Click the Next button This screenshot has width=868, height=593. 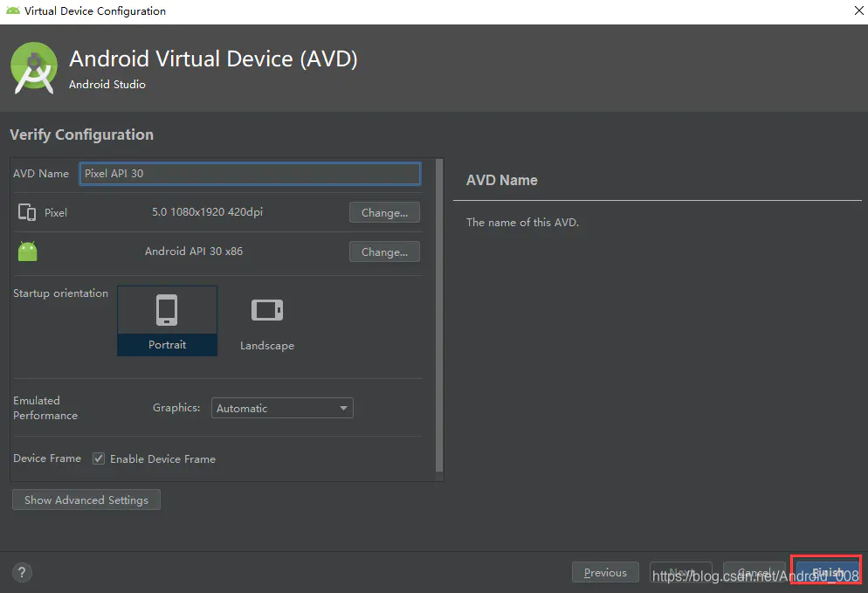[680, 572]
